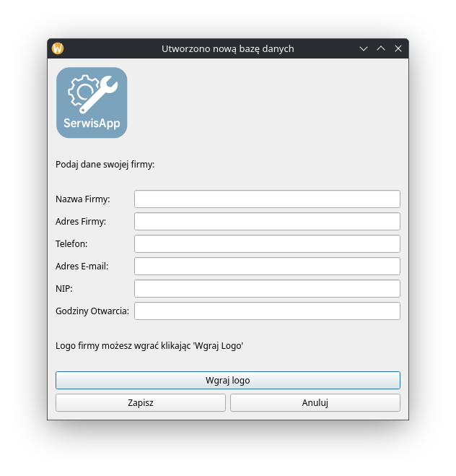Save the company data with Zapisz
456x476 pixels.
(x=141, y=403)
